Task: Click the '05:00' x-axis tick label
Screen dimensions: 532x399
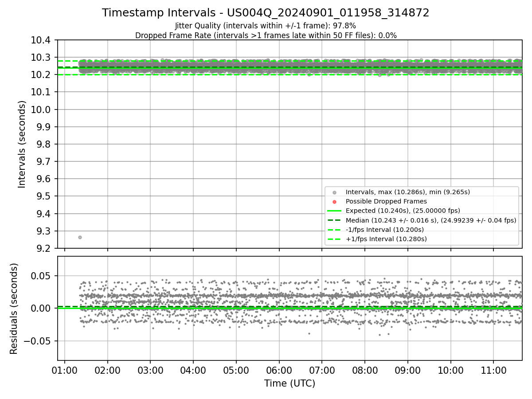Action: (236, 370)
